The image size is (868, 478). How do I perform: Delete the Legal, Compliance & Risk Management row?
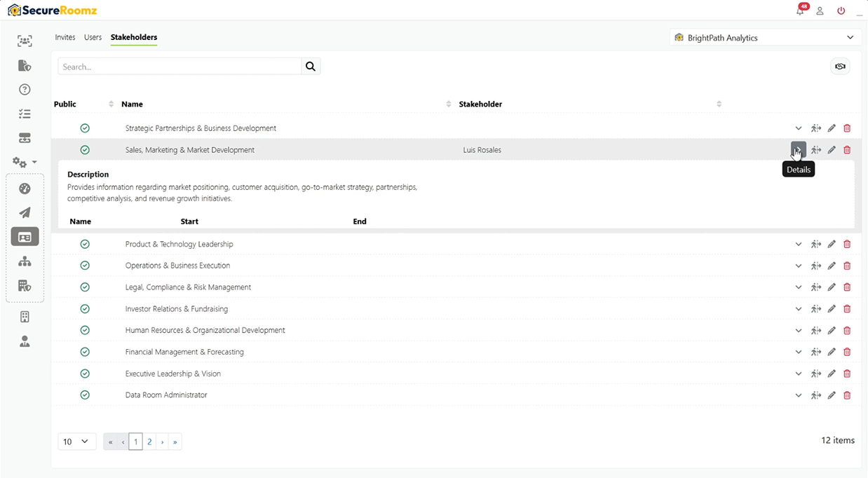847,287
